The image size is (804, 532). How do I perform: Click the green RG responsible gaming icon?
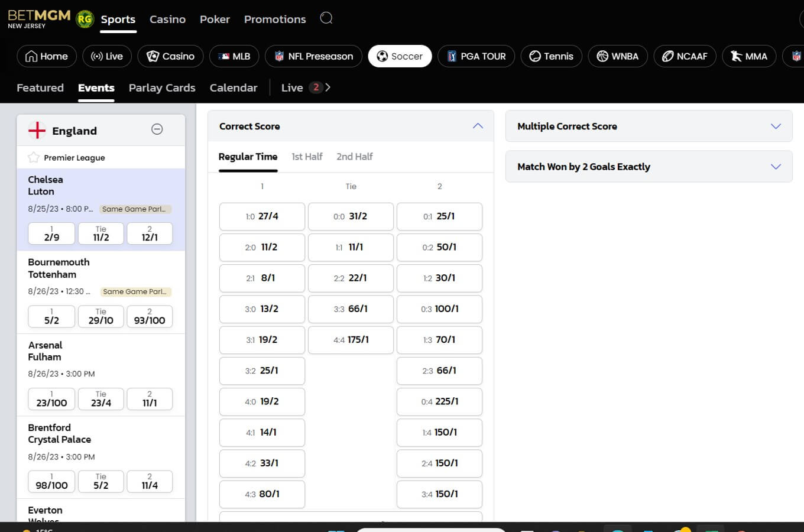coord(85,18)
